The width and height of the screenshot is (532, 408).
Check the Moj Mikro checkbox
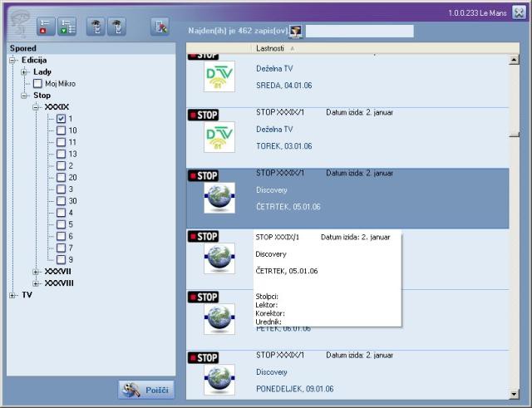(x=38, y=84)
